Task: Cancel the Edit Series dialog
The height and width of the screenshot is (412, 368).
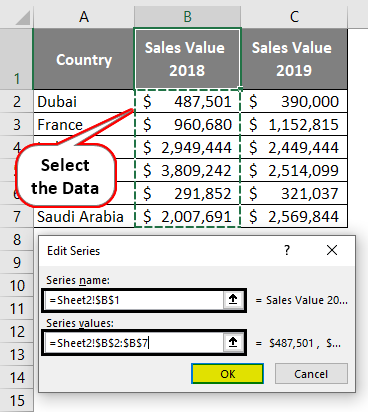Action: (x=311, y=374)
